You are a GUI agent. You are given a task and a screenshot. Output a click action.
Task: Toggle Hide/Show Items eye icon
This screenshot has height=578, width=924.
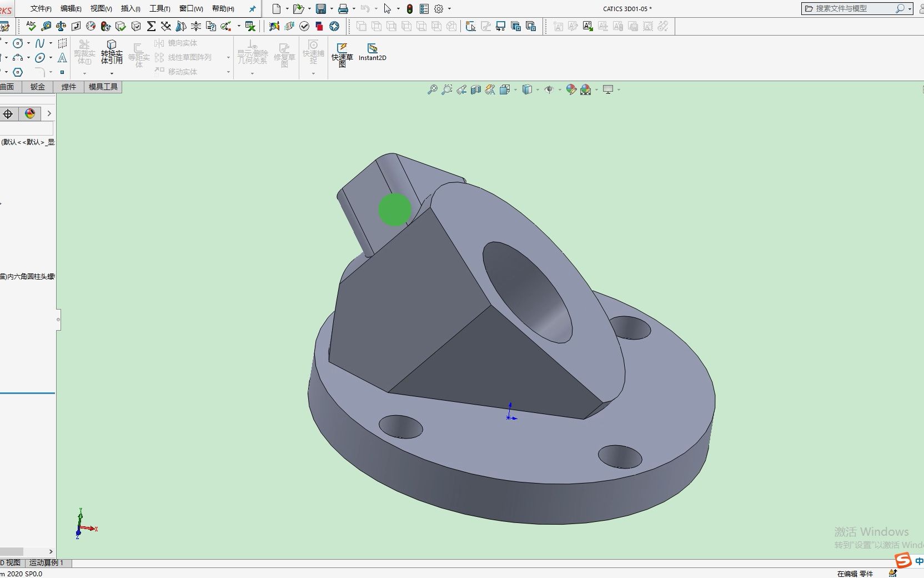[x=550, y=89]
